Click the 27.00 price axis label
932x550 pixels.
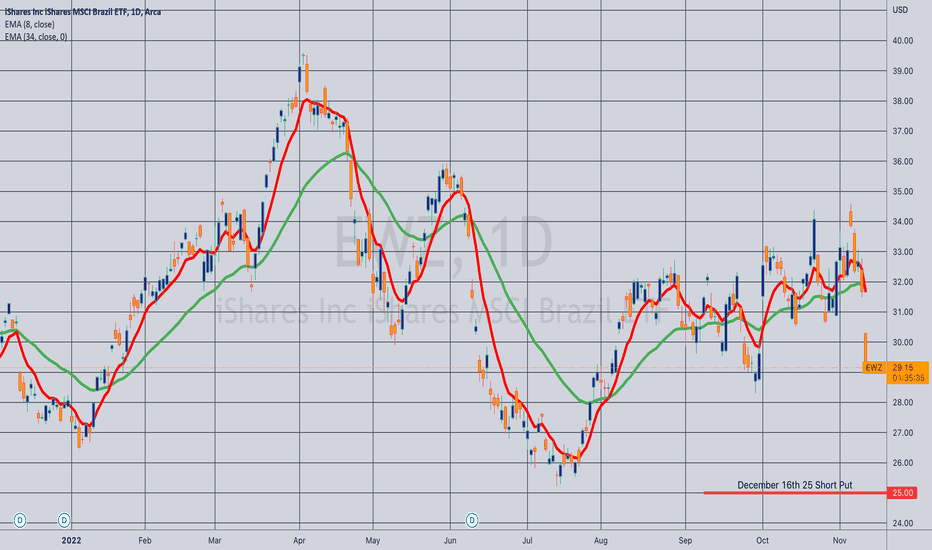point(902,433)
